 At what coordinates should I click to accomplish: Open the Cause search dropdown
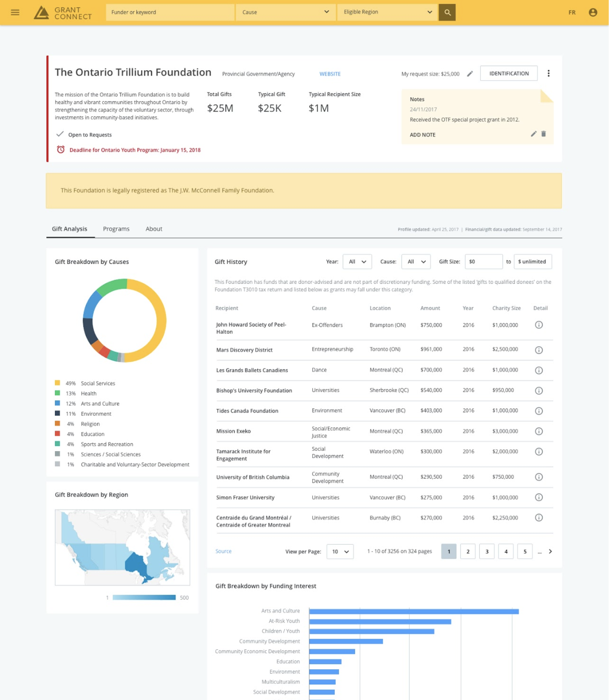(x=285, y=12)
